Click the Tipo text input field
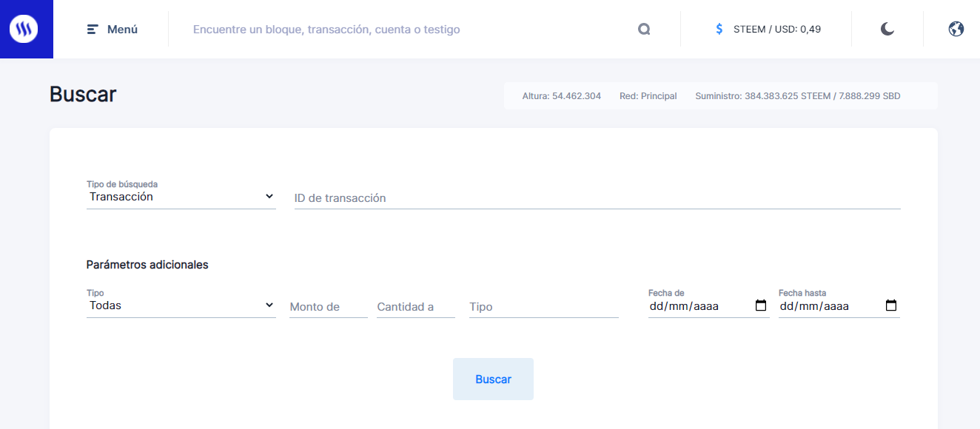The width and height of the screenshot is (980, 429). pos(544,307)
